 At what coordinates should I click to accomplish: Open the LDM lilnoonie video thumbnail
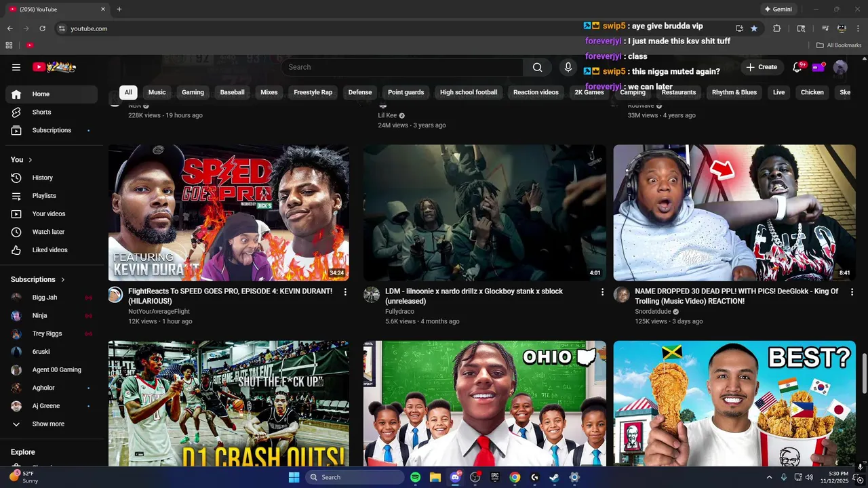tap(484, 213)
